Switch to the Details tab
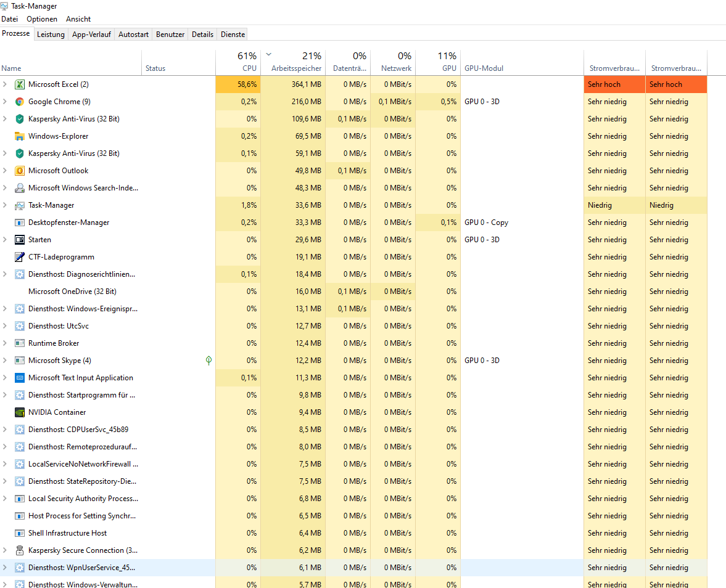This screenshot has height=588, width=726. coord(203,35)
